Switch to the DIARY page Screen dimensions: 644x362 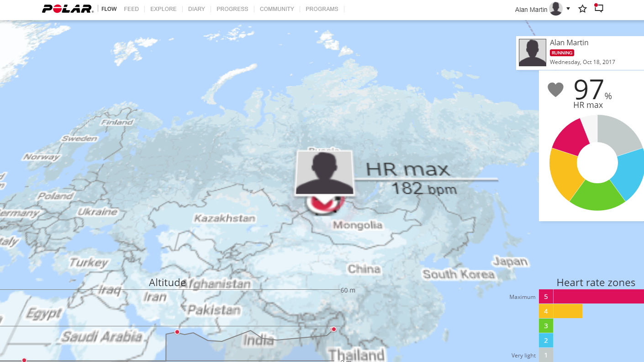tap(196, 9)
